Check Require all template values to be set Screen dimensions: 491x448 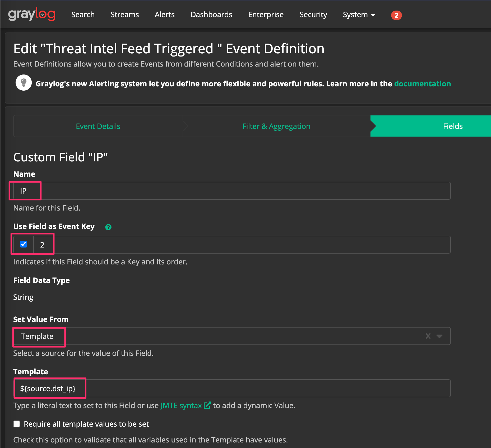(17, 424)
